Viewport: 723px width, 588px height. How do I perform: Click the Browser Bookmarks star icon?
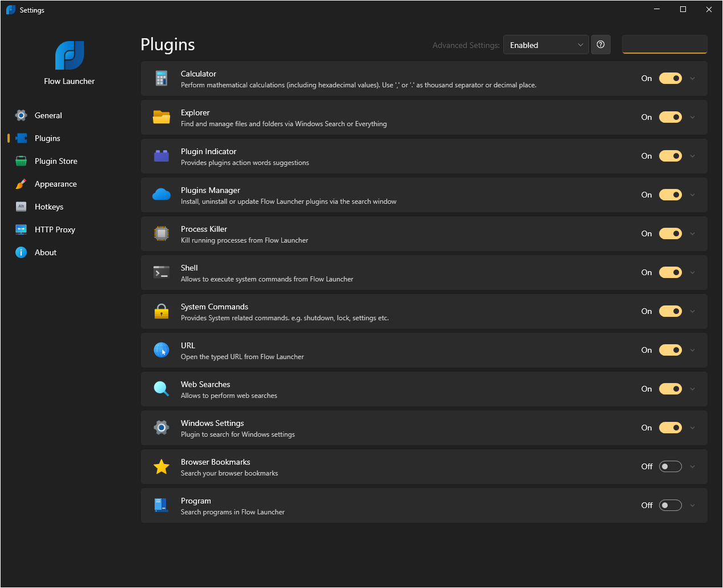[x=161, y=466]
